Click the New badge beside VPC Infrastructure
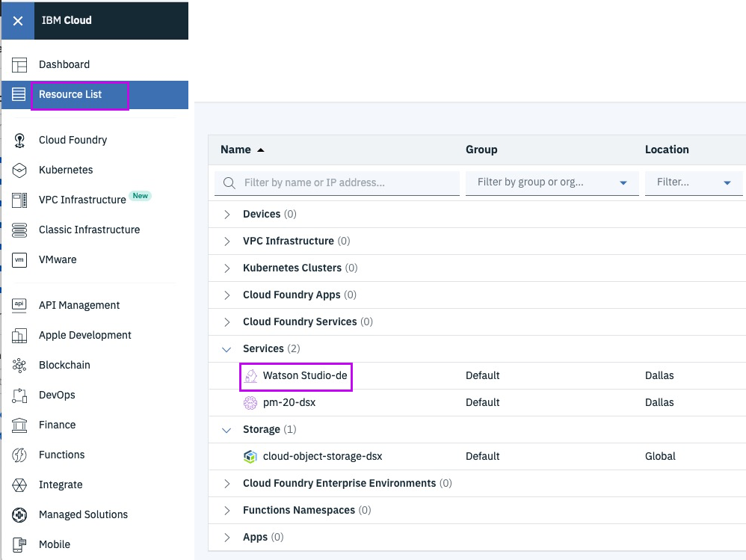The width and height of the screenshot is (746, 560). point(140,196)
